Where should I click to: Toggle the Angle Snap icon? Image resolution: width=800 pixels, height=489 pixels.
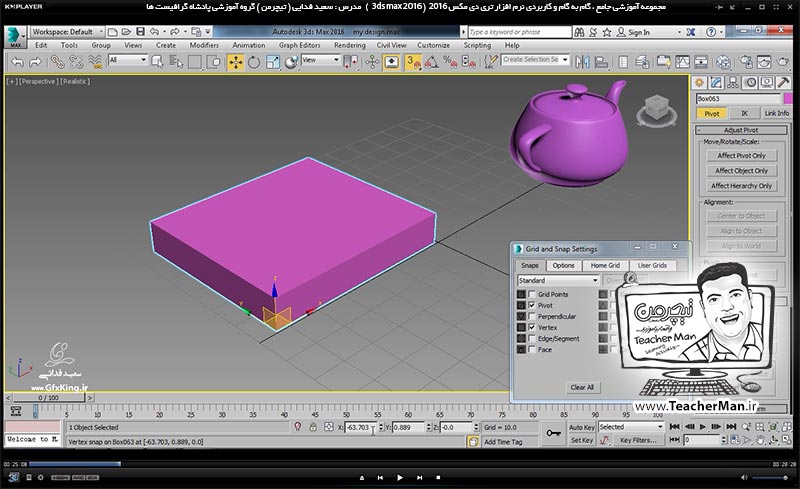tap(432, 62)
